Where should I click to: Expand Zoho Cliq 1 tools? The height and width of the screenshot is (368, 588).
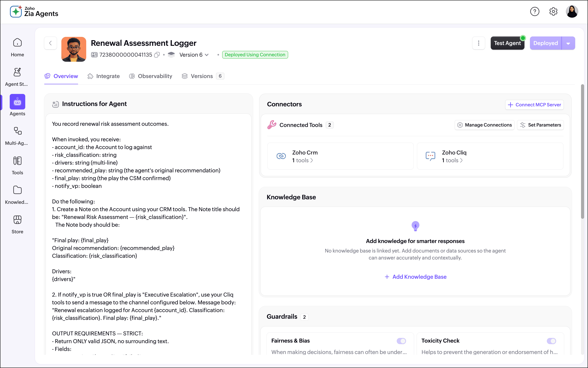[452, 160]
